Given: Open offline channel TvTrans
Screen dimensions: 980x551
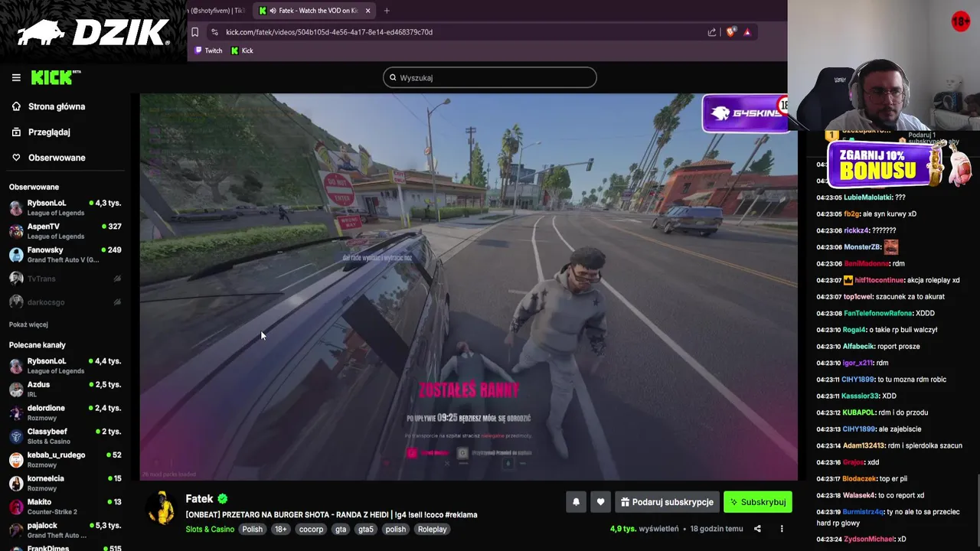Looking at the screenshot, I should 65,279.
